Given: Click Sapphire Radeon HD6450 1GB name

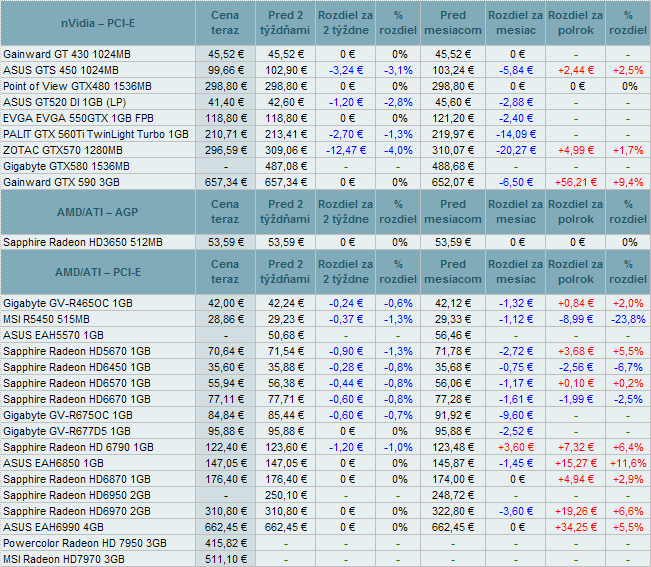Looking at the screenshot, I should pos(77,367).
